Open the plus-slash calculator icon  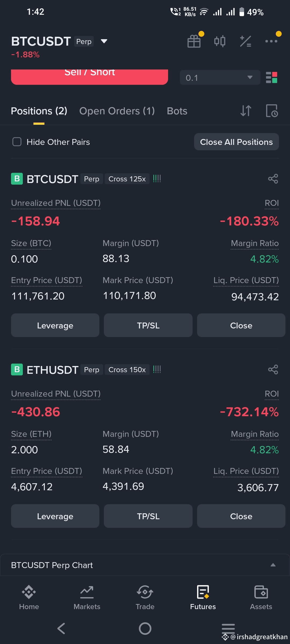coord(245,41)
